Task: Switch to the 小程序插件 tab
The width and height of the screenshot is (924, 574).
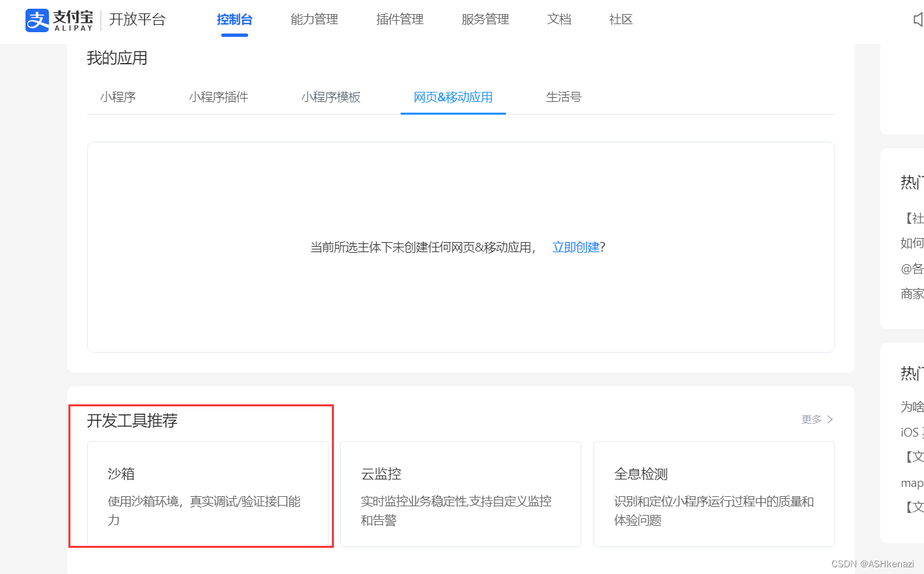Action: (x=219, y=97)
